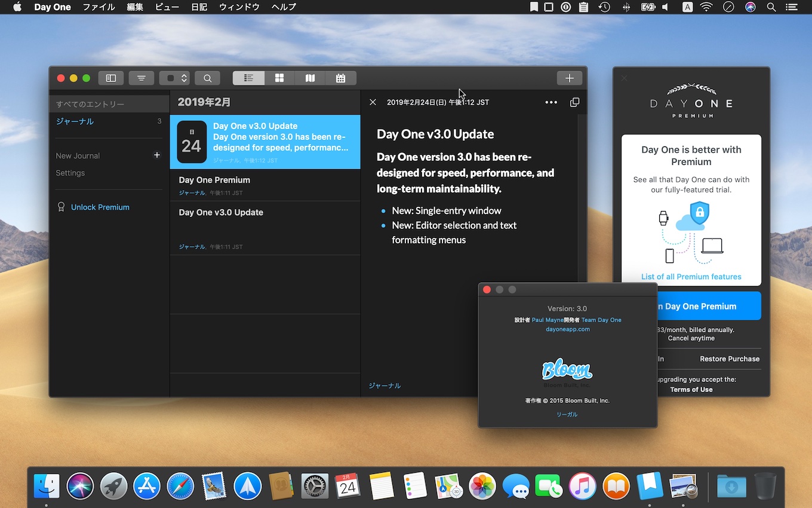Open dayoneapp.com link
Image resolution: width=812 pixels, height=508 pixels.
click(x=568, y=329)
